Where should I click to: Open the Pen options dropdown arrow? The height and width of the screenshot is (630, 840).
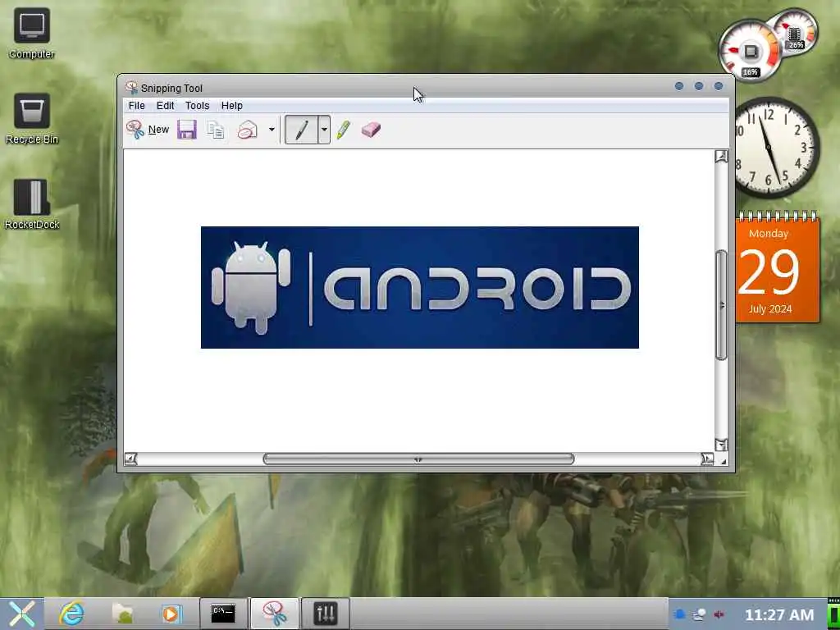pyautogui.click(x=324, y=130)
